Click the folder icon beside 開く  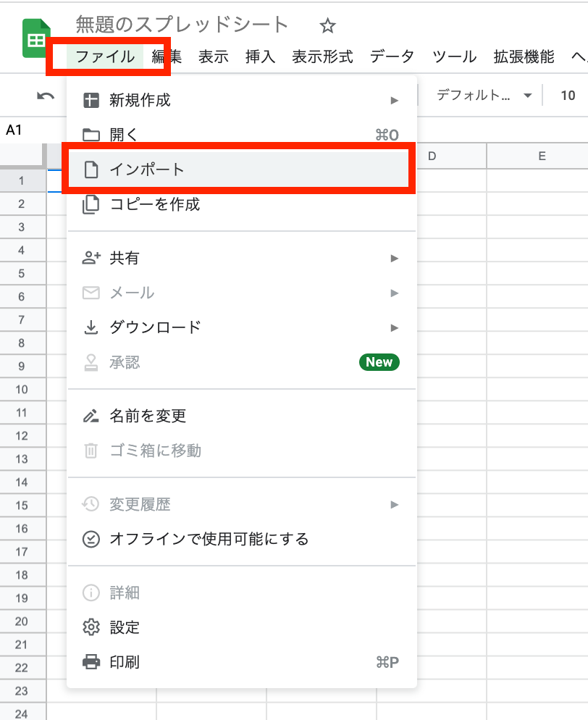(x=91, y=135)
